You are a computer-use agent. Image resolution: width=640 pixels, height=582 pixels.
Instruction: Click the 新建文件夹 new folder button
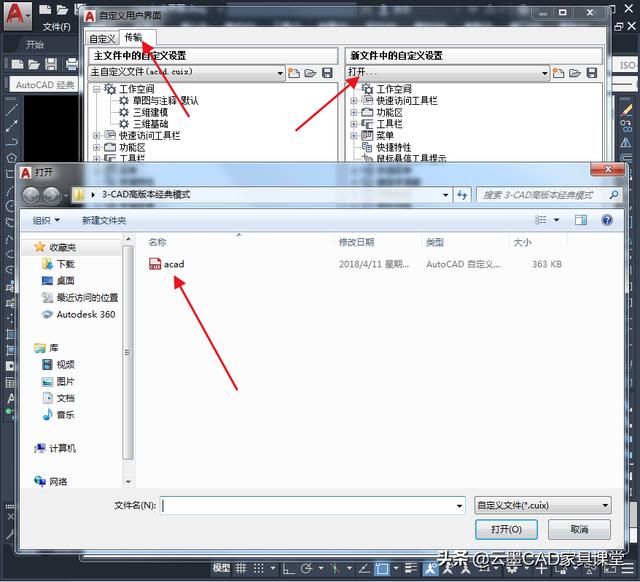[x=104, y=220]
